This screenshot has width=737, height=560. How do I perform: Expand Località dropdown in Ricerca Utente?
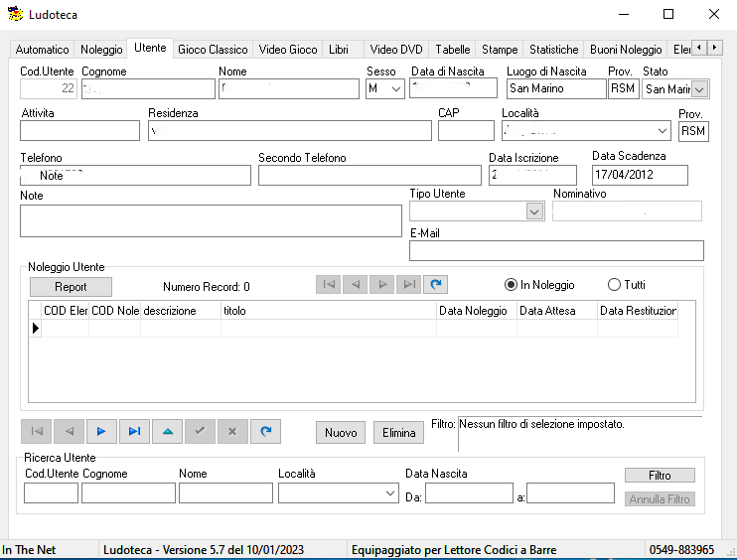pyautogui.click(x=389, y=493)
